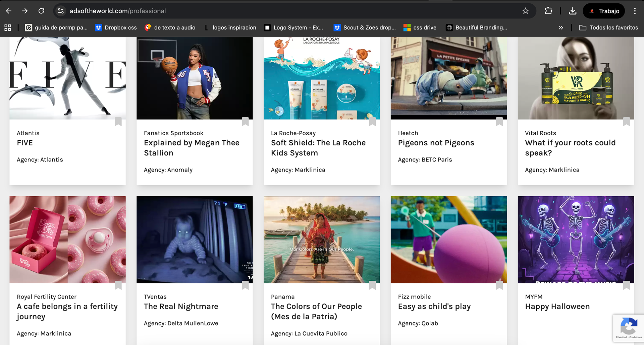Viewport: 644px width, 345px height.
Task: Open the extensions puzzle icon
Action: pyautogui.click(x=548, y=11)
